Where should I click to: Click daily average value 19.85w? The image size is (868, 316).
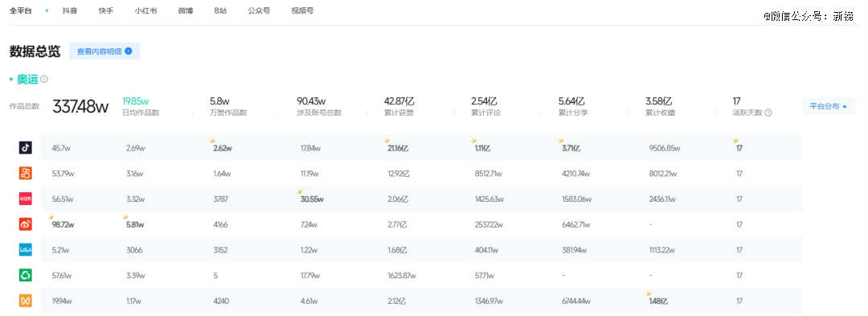pos(136,101)
